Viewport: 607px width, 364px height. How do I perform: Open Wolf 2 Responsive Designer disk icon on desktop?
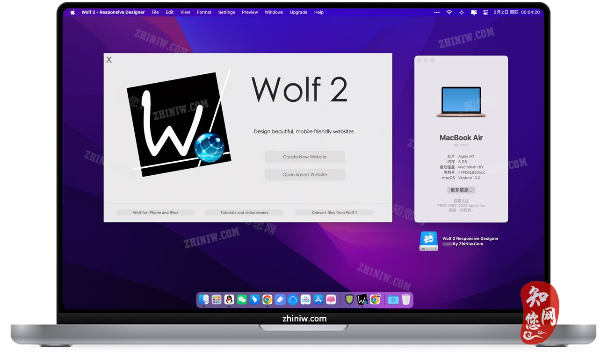click(429, 241)
